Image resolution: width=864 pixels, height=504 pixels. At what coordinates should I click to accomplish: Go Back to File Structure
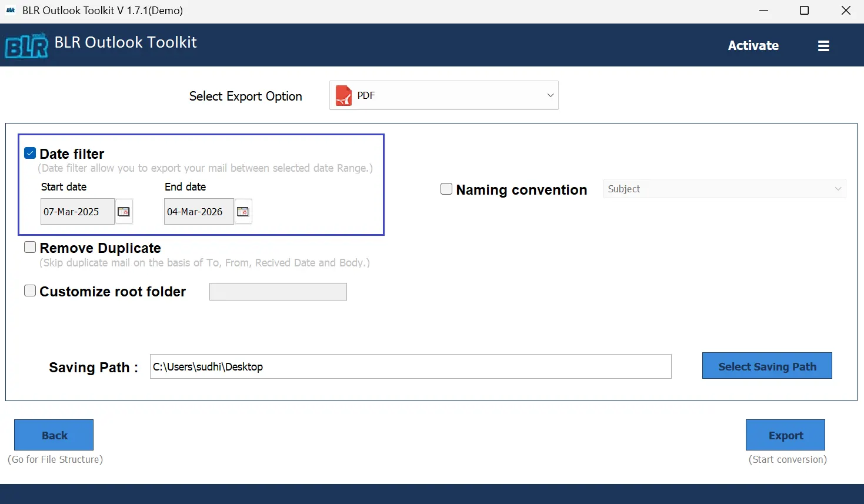click(x=54, y=435)
